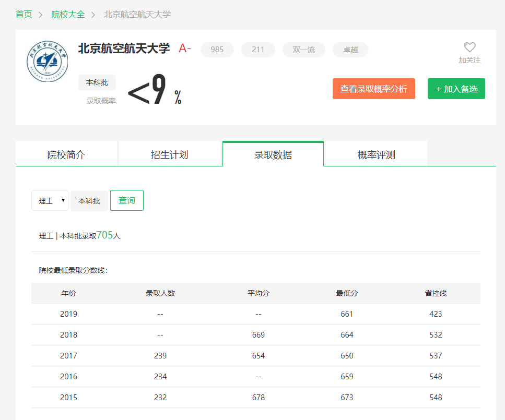The width and height of the screenshot is (505, 420).
Task: Click 北京航空航天大学 breadcrumb text
Action: pos(137,15)
